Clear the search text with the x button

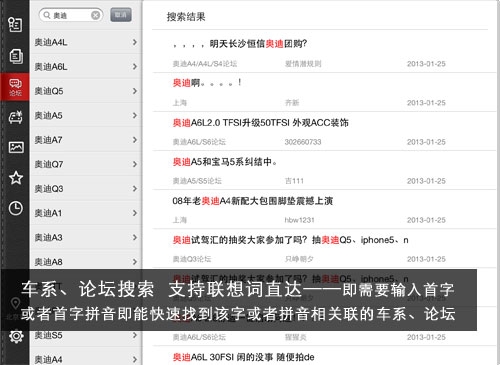95,15
